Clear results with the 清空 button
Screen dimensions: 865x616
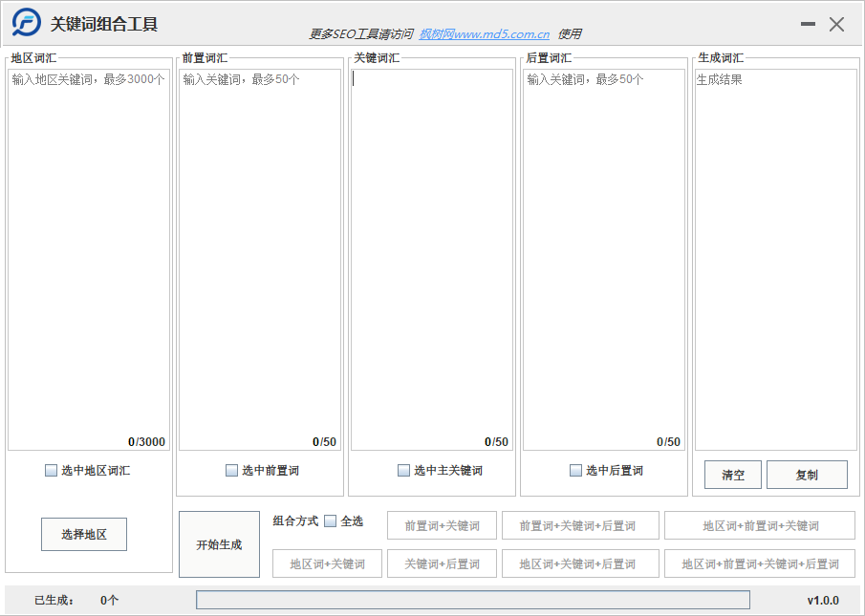click(x=733, y=475)
